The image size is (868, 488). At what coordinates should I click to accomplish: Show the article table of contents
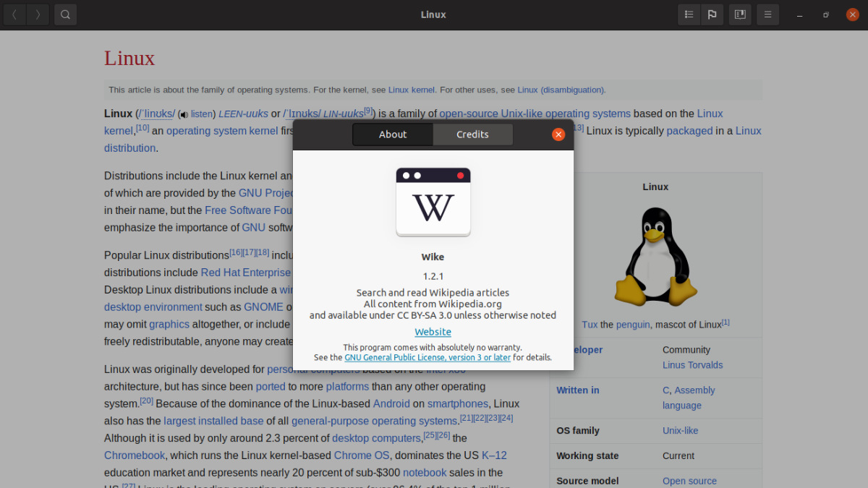[x=689, y=14]
